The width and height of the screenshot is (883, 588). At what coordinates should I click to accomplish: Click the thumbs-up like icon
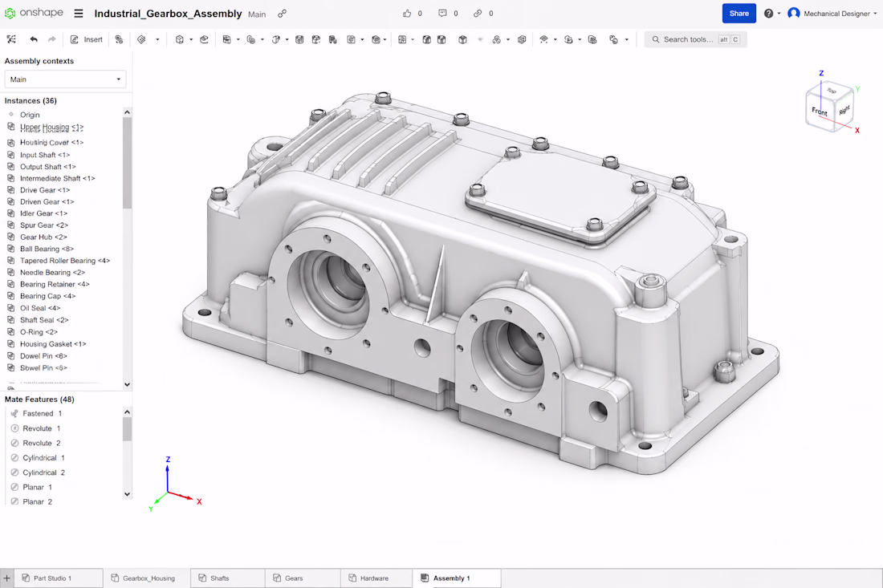pos(407,14)
